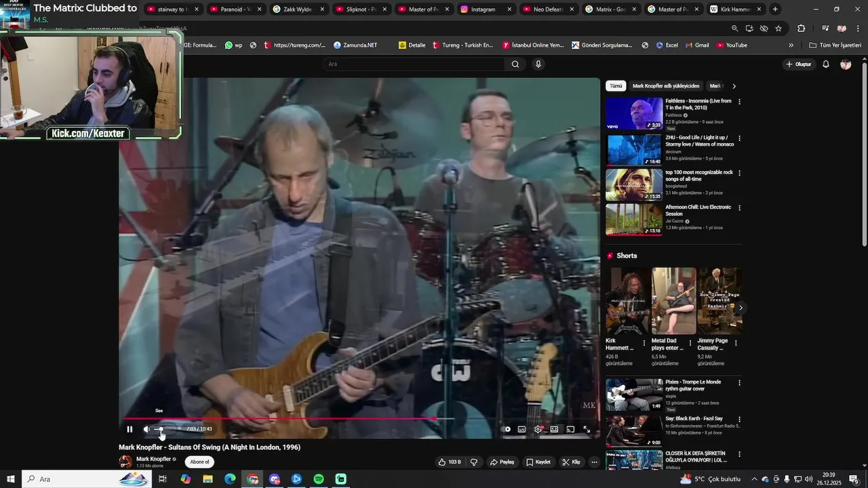Open Microsoft Edge from taskbar
The width and height of the screenshot is (868, 488).
(230, 479)
